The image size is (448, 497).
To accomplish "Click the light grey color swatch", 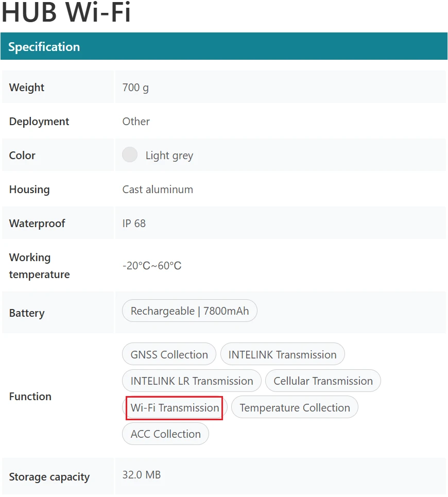I will 130,155.
